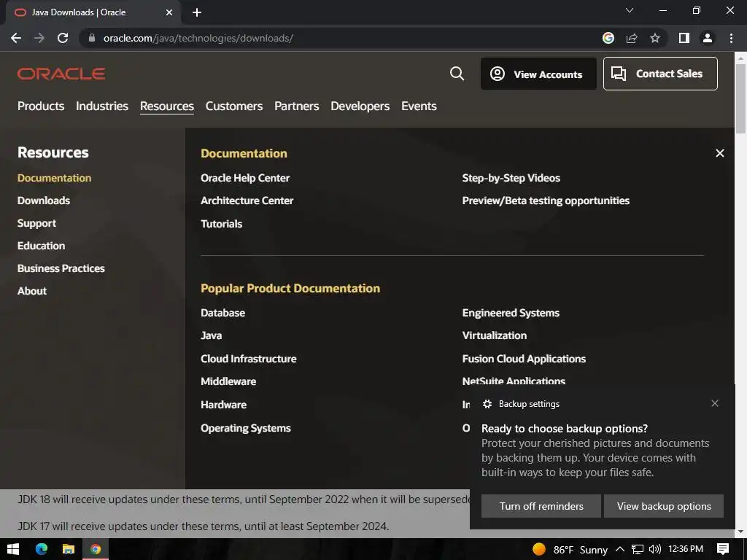Open the Developers menu
The height and width of the screenshot is (560, 747).
(360, 106)
